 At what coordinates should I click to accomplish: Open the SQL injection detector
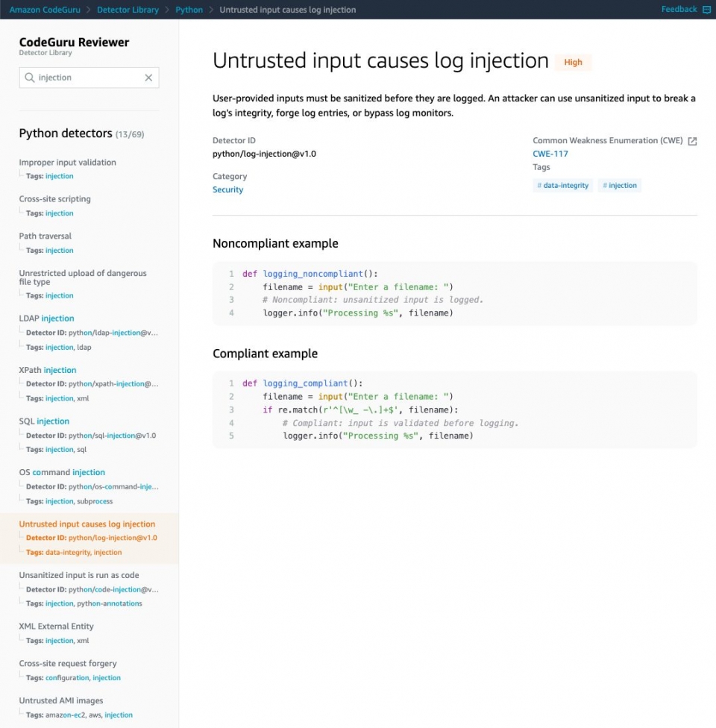(x=44, y=421)
